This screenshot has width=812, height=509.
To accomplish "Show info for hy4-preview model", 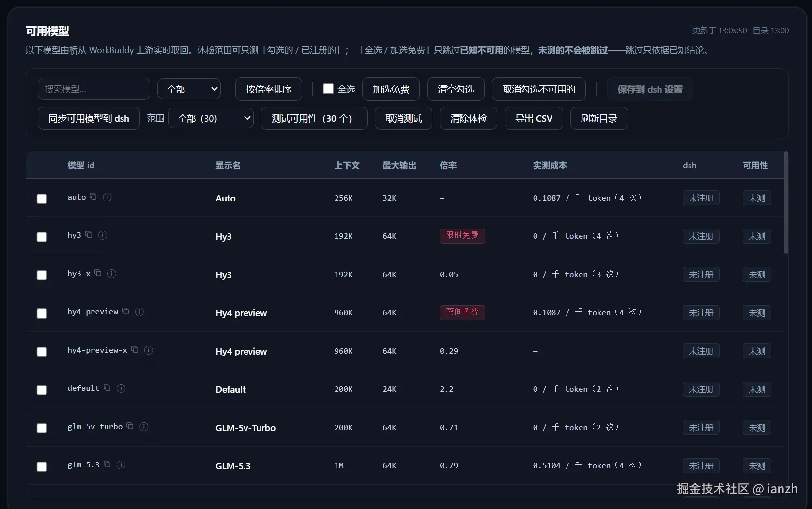I will point(139,311).
